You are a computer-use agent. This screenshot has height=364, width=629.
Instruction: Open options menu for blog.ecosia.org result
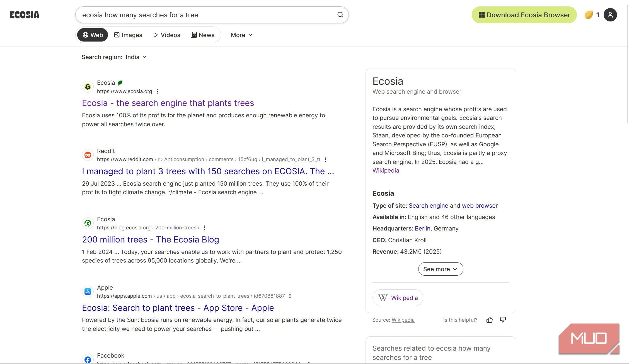205,228
